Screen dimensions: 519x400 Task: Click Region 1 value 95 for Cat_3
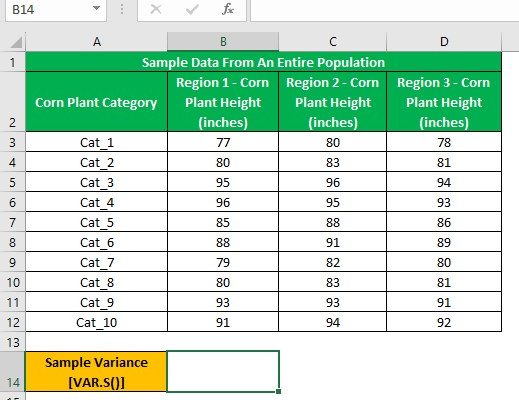(x=223, y=182)
